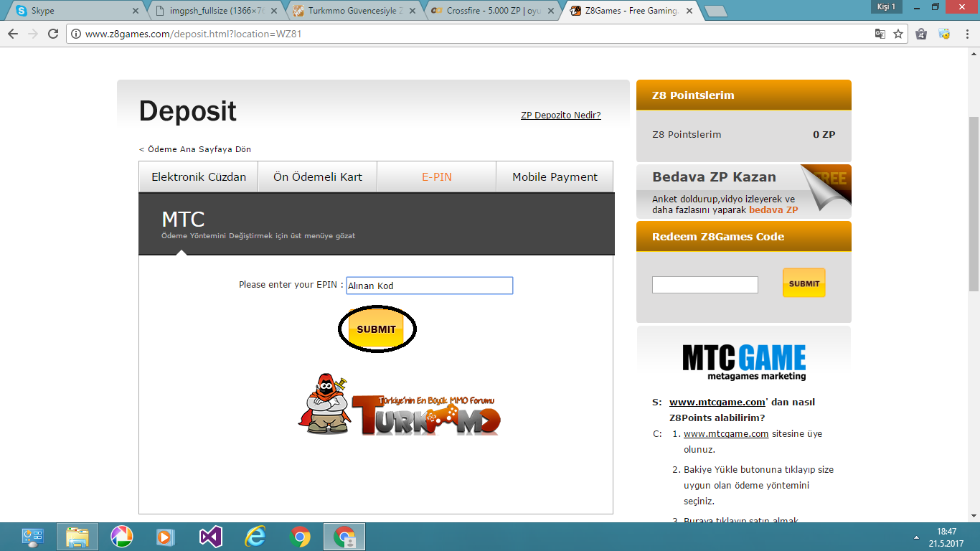Go back via Ödeme Ana Sayfaya Dön
This screenshot has width=980, height=551.
(x=195, y=149)
